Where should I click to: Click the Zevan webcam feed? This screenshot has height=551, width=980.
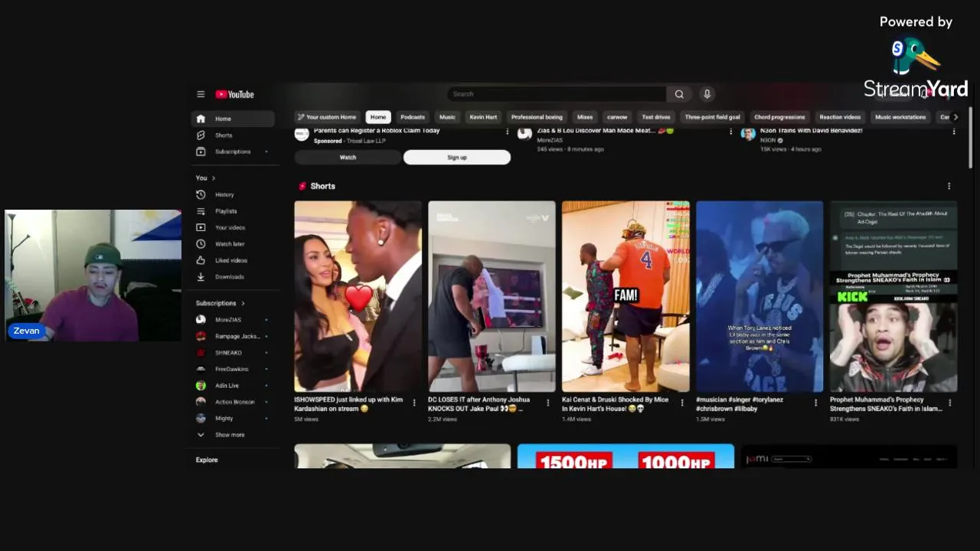point(93,275)
